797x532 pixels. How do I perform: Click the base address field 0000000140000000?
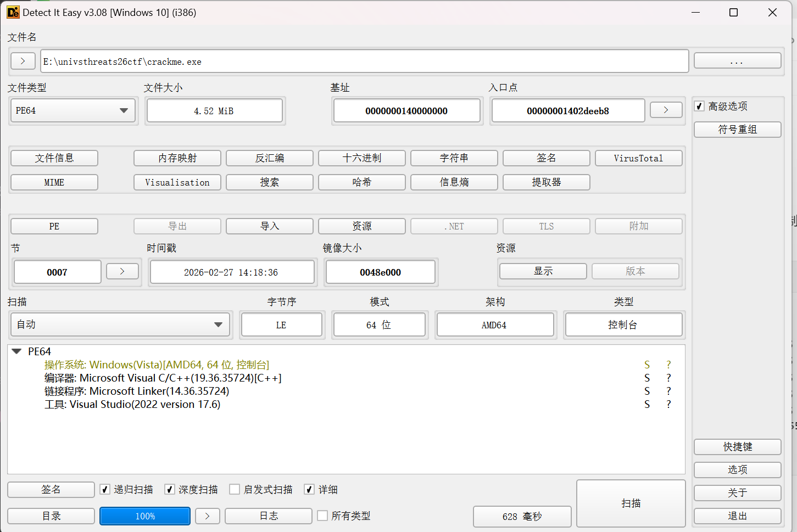click(x=406, y=110)
